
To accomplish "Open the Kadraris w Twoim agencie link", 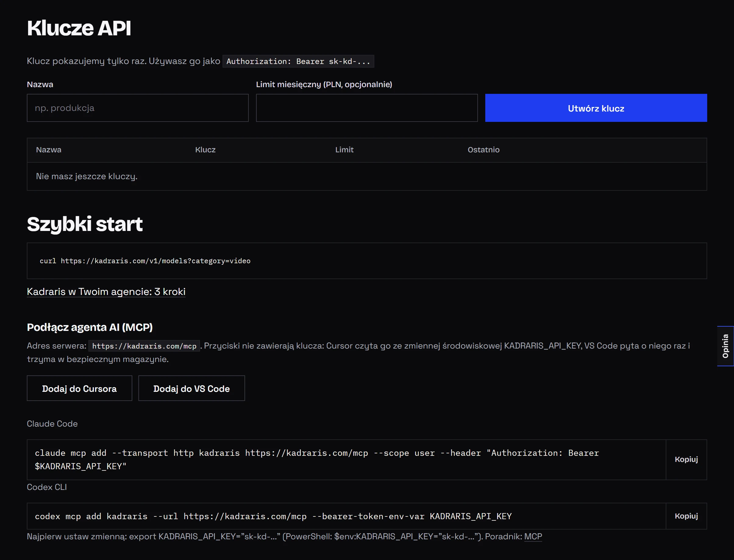I will coord(106,292).
